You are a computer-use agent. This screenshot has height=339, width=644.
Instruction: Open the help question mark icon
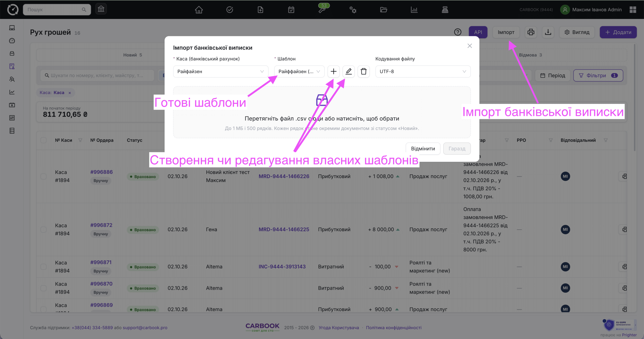tap(458, 32)
